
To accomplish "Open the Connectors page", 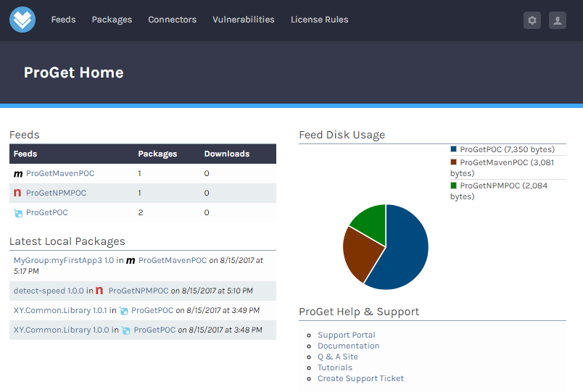I will point(172,20).
